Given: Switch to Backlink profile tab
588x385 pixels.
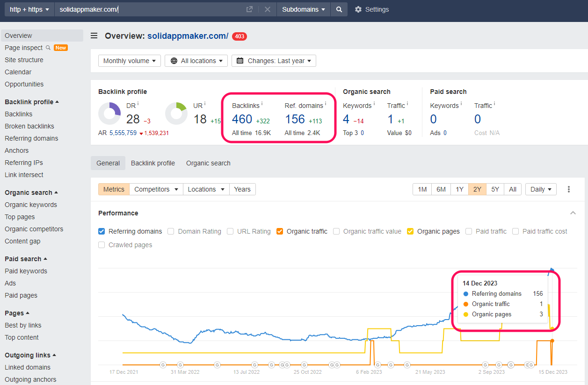Looking at the screenshot, I should pos(153,163).
